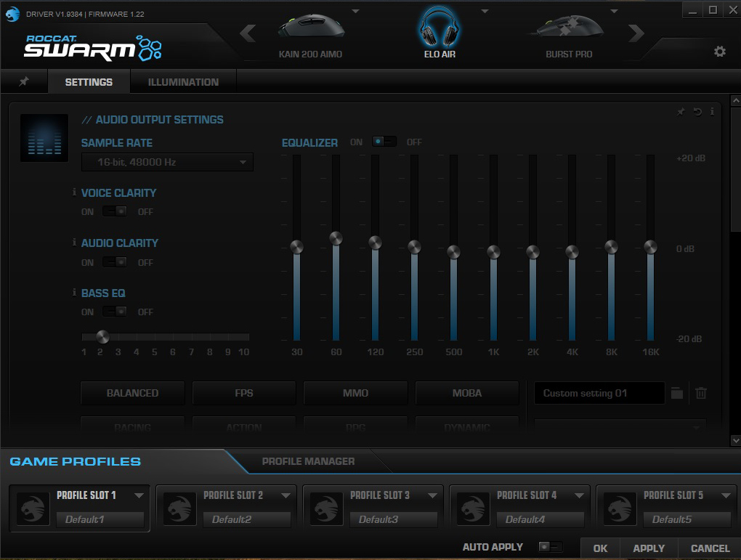Open info icon of Audio Output panel

pyautogui.click(x=712, y=112)
